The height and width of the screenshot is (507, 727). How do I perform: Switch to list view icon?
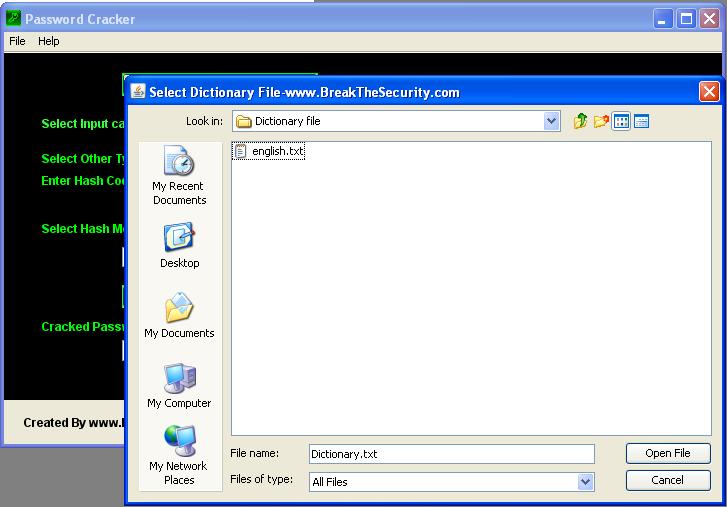621,121
